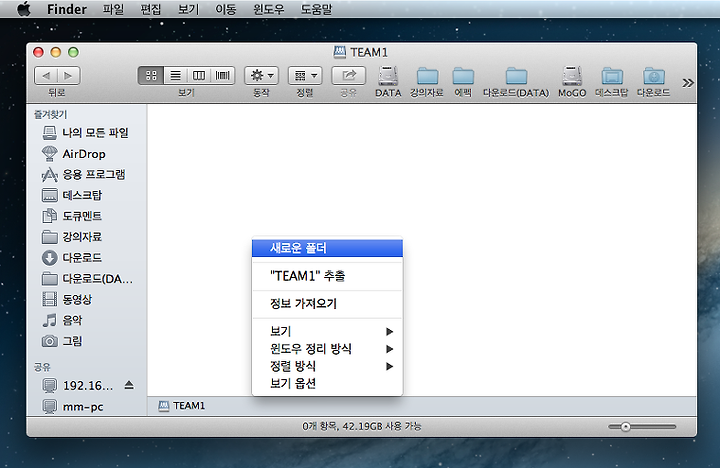Screen dimensions: 720x468
Task: Open the 보기 menu in menu bar
Action: 188,9
